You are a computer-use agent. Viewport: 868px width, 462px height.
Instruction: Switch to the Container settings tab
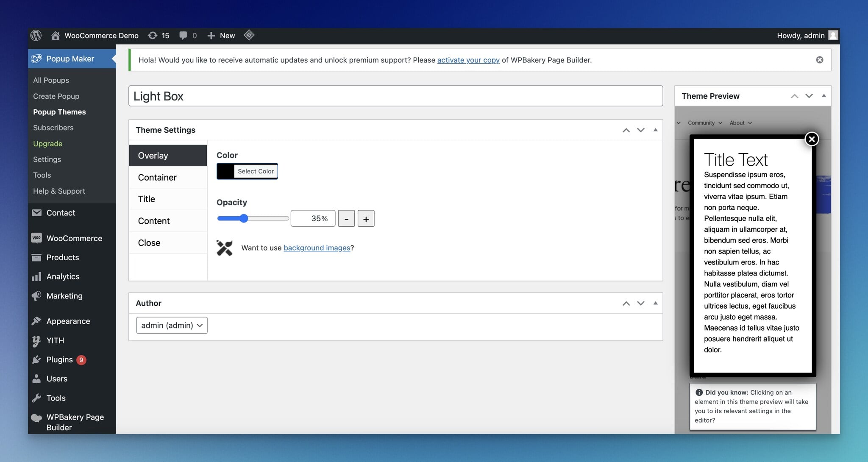point(168,177)
